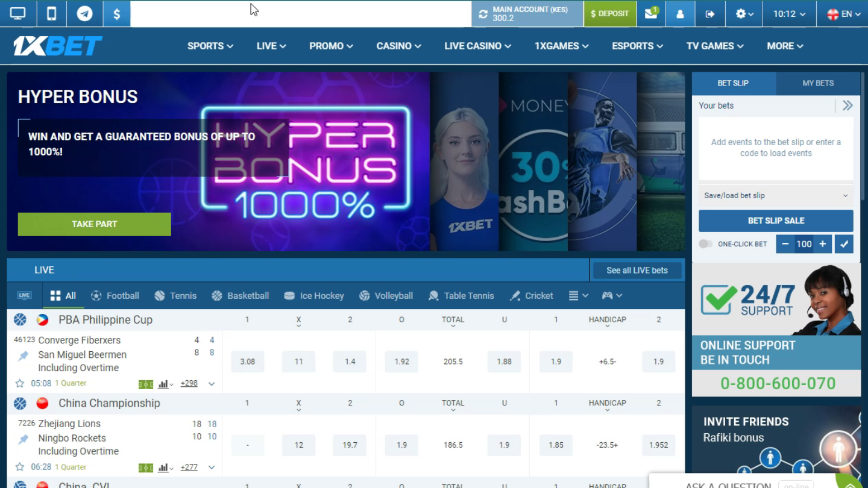Expand the Zhejiang Lions match chevron
868x488 pixels.
(212, 468)
